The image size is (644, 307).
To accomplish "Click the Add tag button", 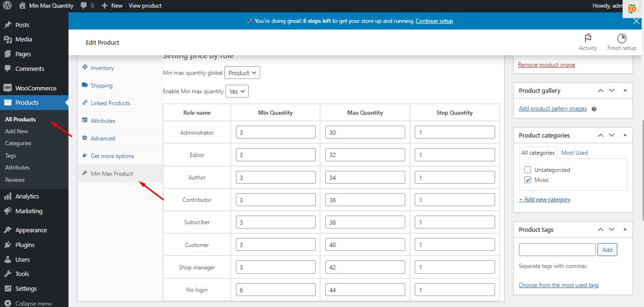I will coord(607,249).
